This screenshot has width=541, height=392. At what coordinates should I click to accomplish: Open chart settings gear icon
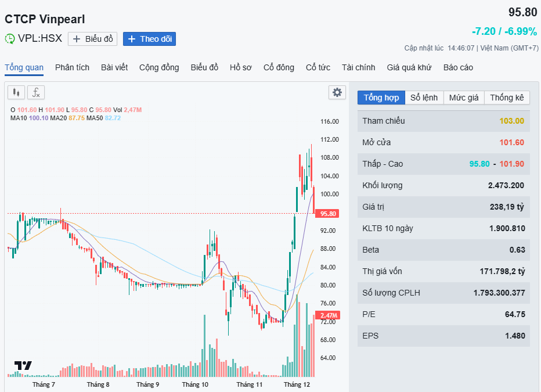[x=337, y=92]
